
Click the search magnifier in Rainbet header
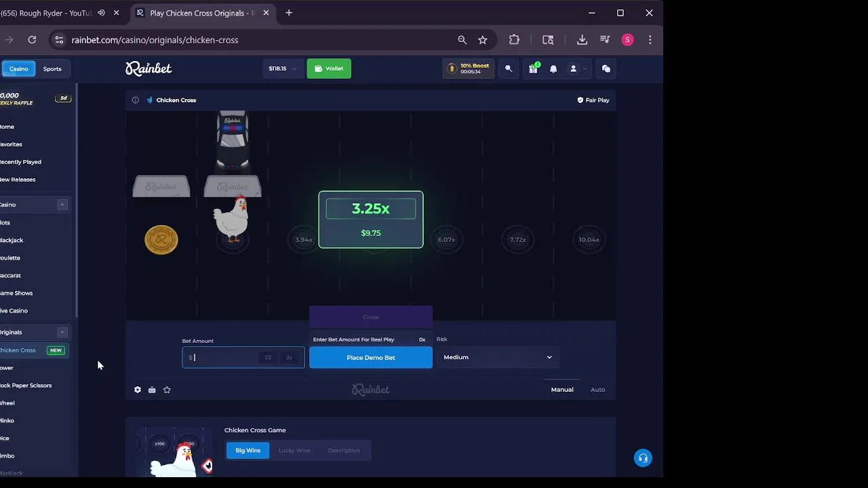coord(509,68)
